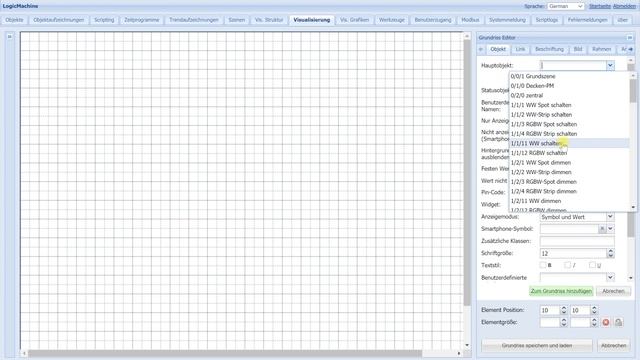Open the Vis. Struktur tab

(269, 20)
